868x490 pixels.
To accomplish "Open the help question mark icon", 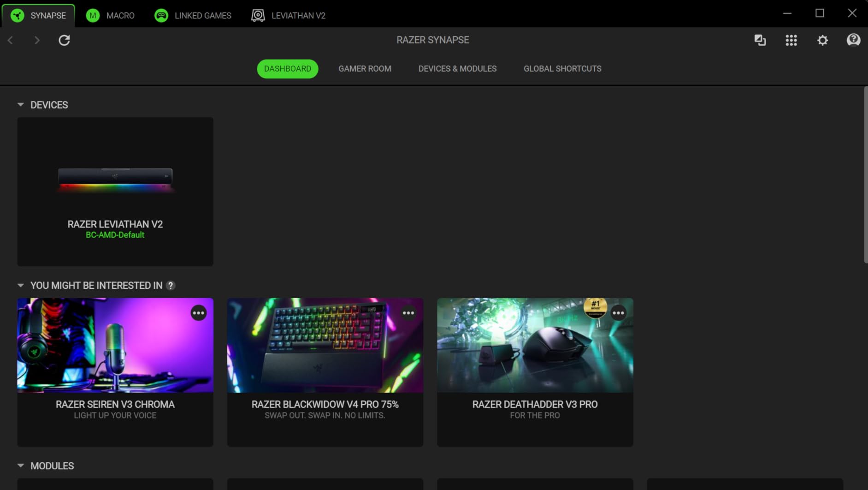I will [x=853, y=40].
